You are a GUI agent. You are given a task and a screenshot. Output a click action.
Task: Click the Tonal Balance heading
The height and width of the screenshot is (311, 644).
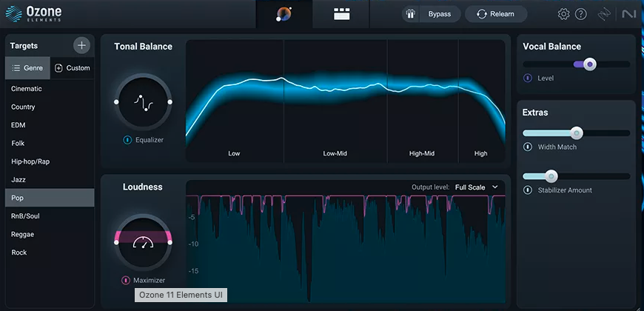pyautogui.click(x=144, y=47)
